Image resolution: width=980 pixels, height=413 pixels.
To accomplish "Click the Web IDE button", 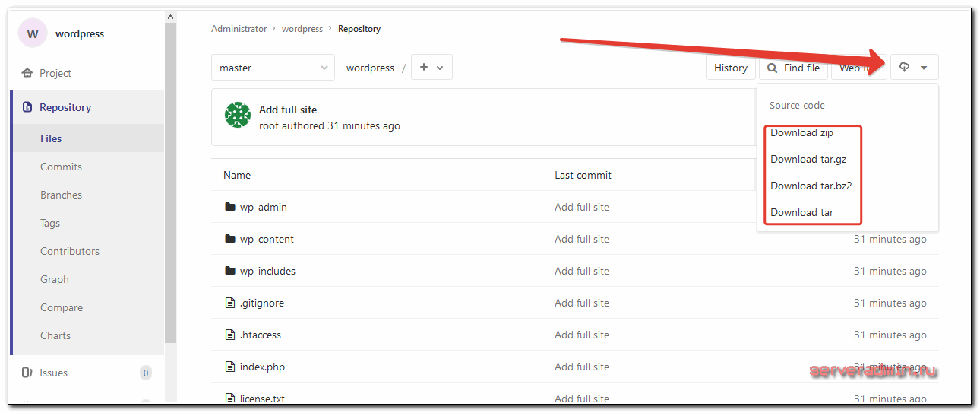I will pos(859,68).
